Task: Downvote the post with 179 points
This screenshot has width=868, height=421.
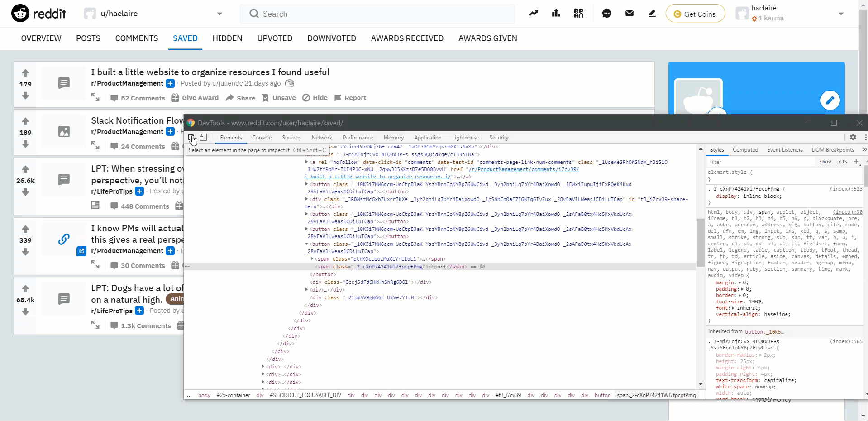Action: click(25, 96)
